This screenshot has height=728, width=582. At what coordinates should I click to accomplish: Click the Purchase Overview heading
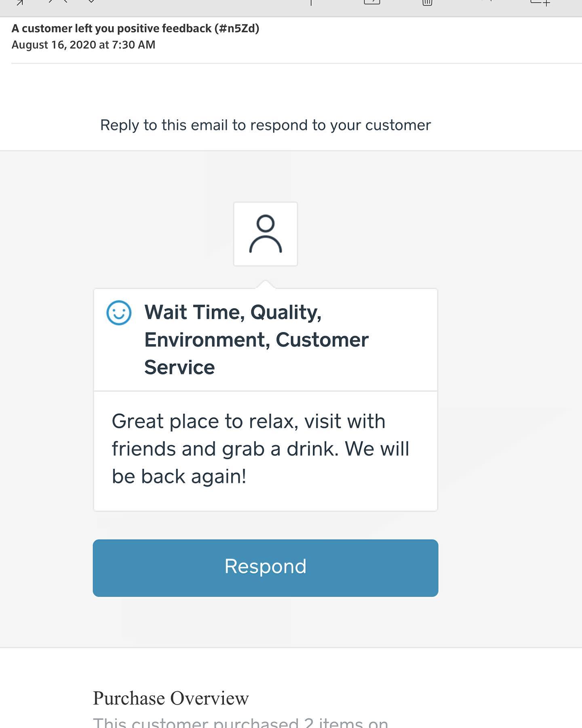(171, 698)
